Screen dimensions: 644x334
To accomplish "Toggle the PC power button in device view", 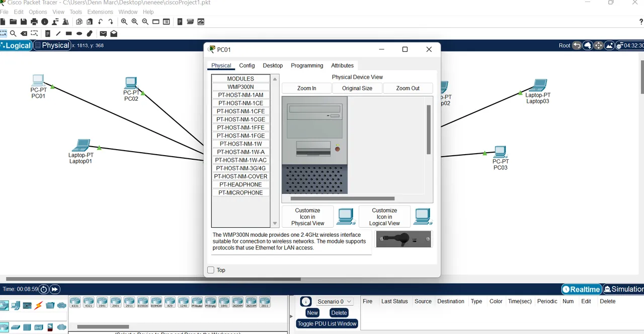I will [337, 149].
